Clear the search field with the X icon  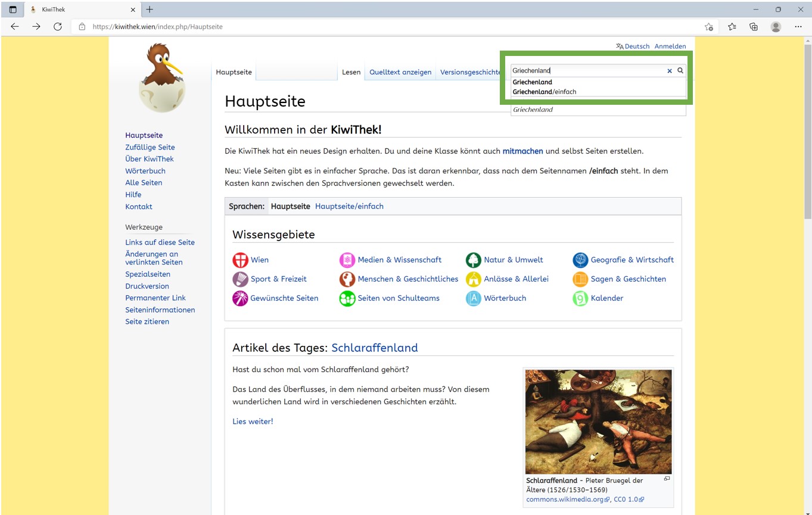[x=670, y=70]
